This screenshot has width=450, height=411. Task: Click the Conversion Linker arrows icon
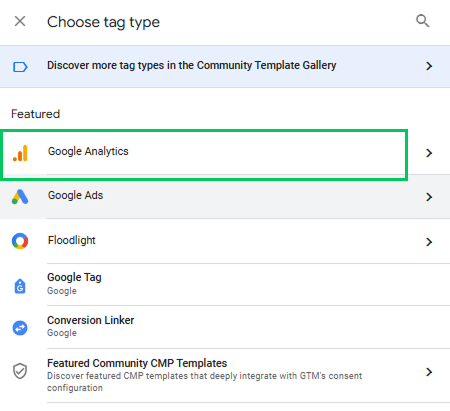click(20, 328)
